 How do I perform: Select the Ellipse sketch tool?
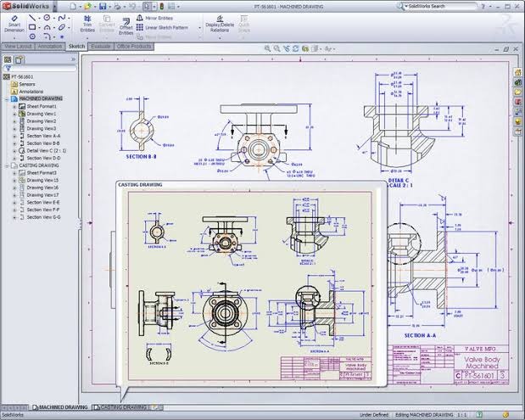62,27
